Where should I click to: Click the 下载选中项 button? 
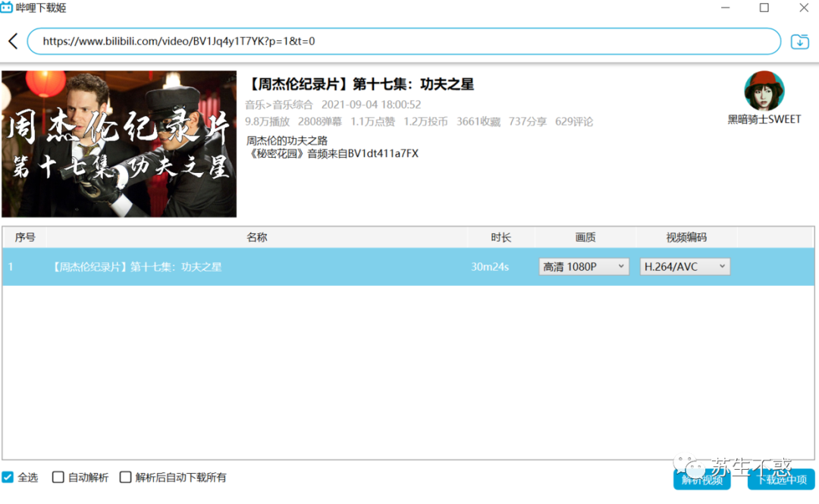[x=781, y=480]
